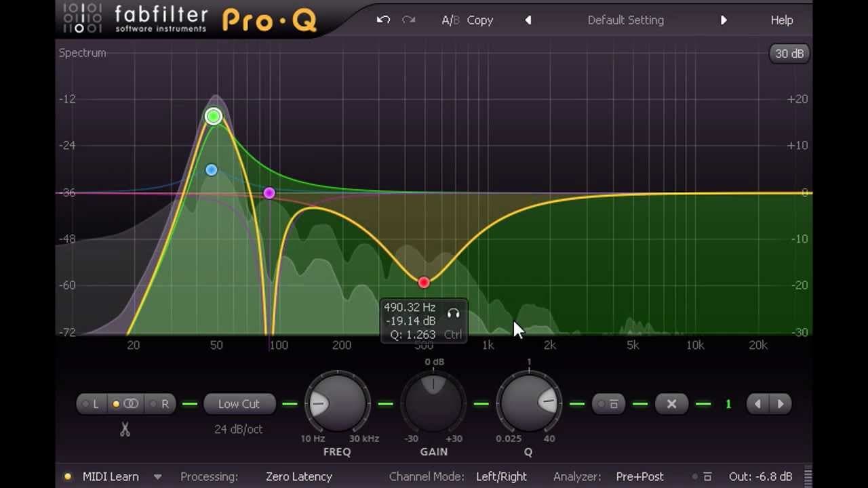
Task: Set band to Left channel only
Action: [x=90, y=404]
